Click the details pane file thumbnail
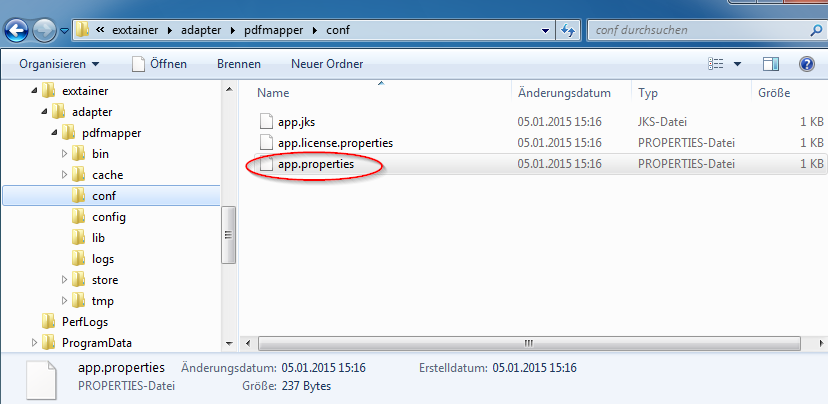 pyautogui.click(x=40, y=379)
